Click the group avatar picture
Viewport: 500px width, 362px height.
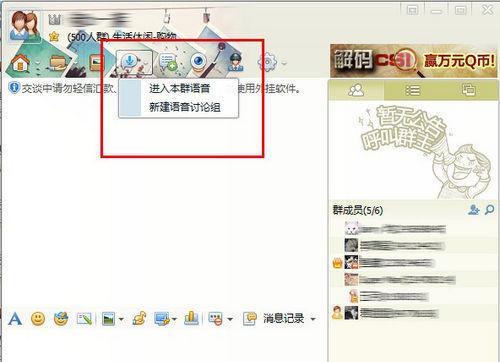pos(24,25)
